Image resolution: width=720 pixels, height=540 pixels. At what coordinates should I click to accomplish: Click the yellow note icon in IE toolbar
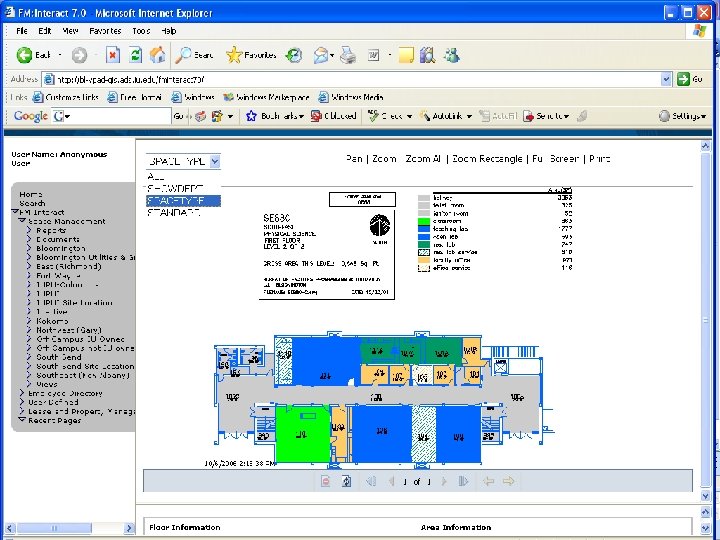406,56
